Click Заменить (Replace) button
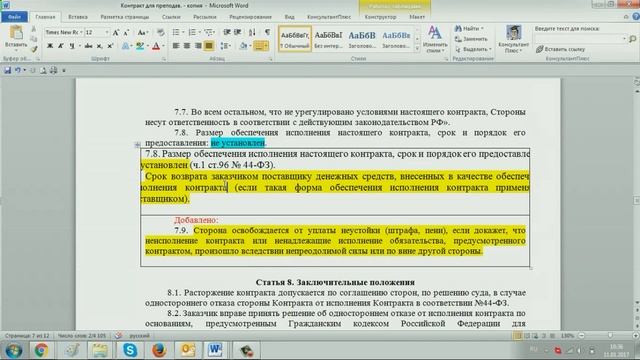The width and height of the screenshot is (640, 360). 471,39
